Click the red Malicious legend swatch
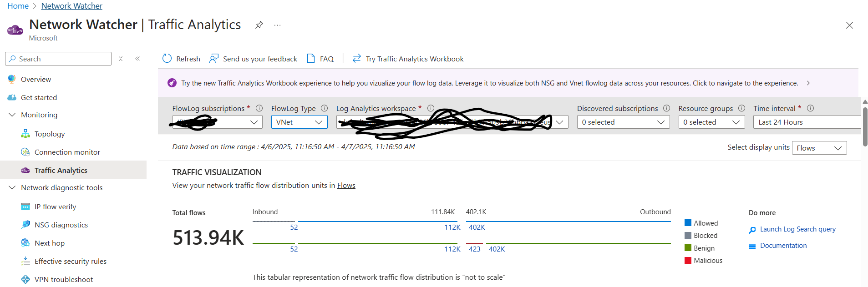 point(688,260)
